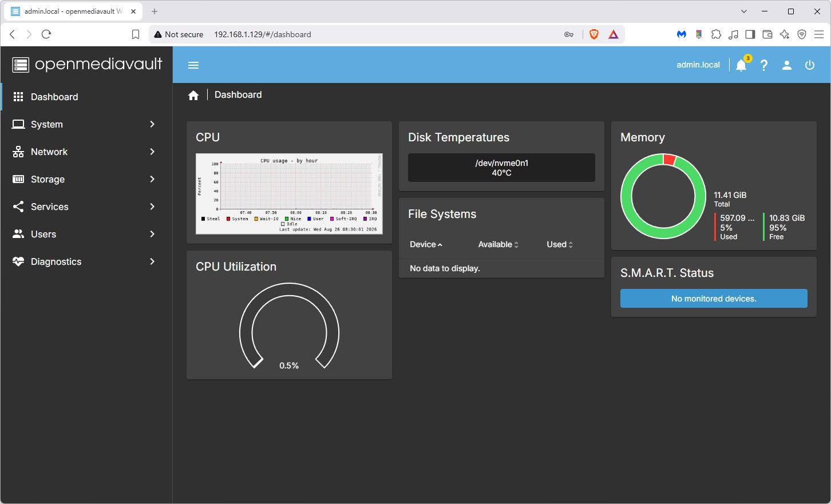The width and height of the screenshot is (831, 504).
Task: Click the 0.5% CPU utilization value
Action: [x=289, y=366]
